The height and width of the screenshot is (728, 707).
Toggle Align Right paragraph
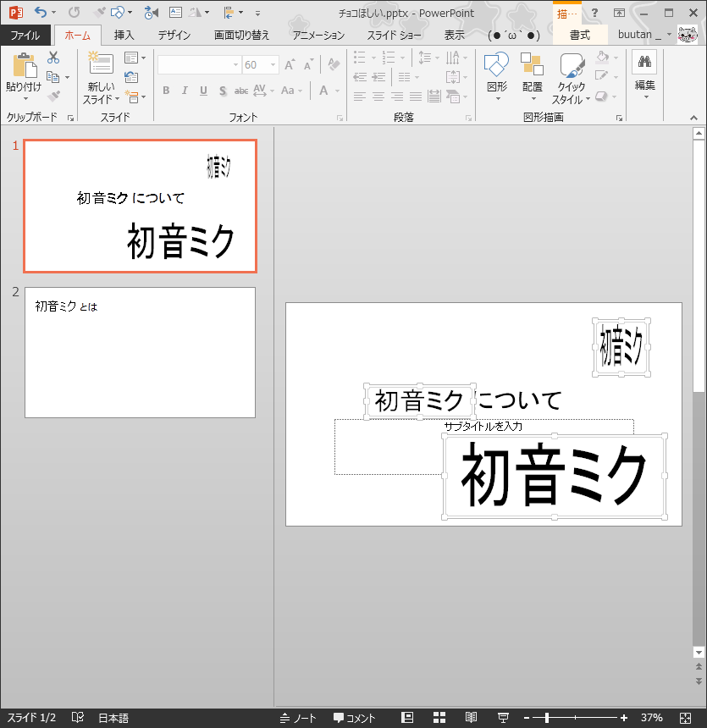pos(397,97)
